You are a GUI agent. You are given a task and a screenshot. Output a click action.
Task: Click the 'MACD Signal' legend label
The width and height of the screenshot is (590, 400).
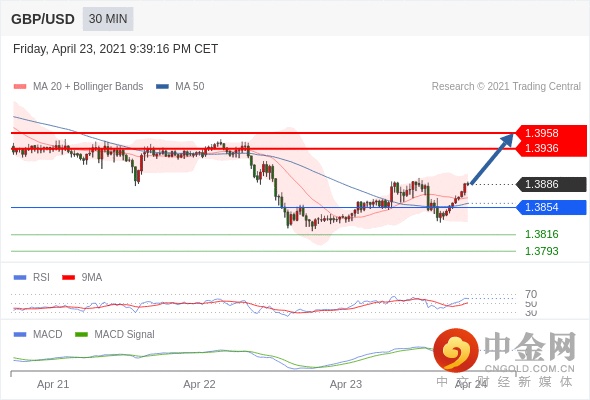125,334
